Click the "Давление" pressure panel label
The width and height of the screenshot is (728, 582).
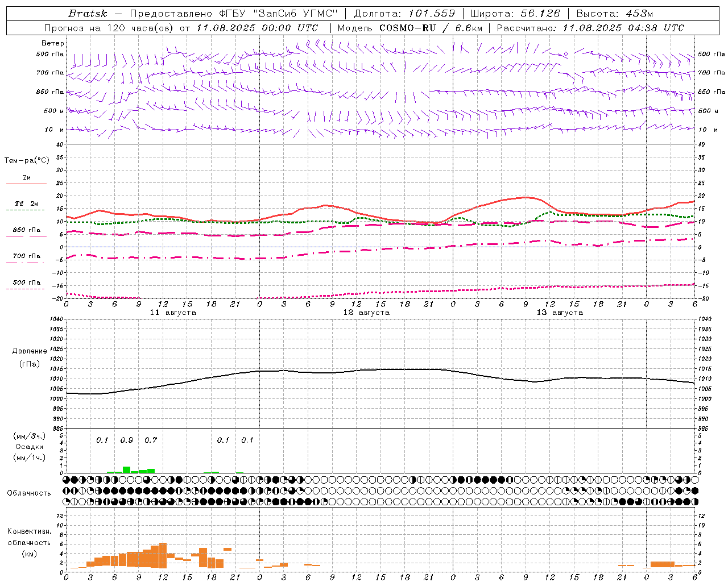(x=30, y=351)
